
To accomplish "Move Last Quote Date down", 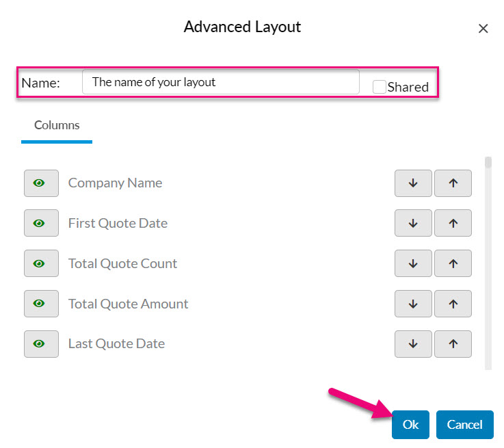I will [x=413, y=344].
